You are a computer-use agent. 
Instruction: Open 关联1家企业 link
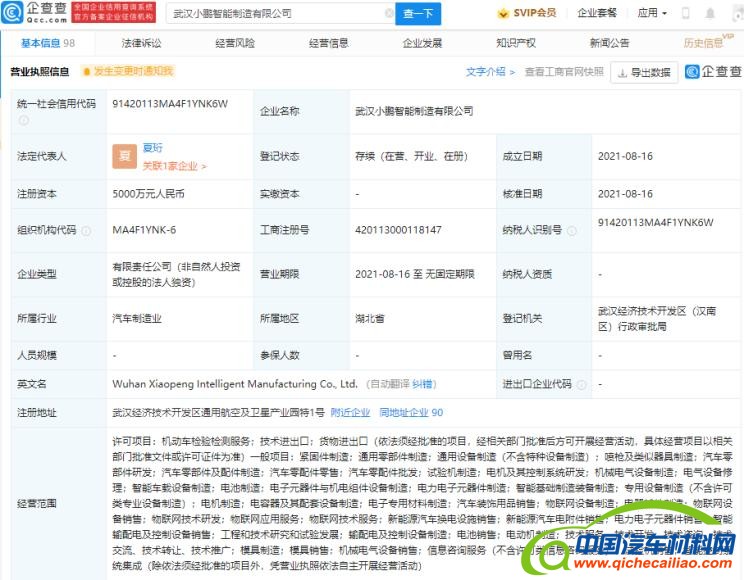pyautogui.click(x=175, y=166)
